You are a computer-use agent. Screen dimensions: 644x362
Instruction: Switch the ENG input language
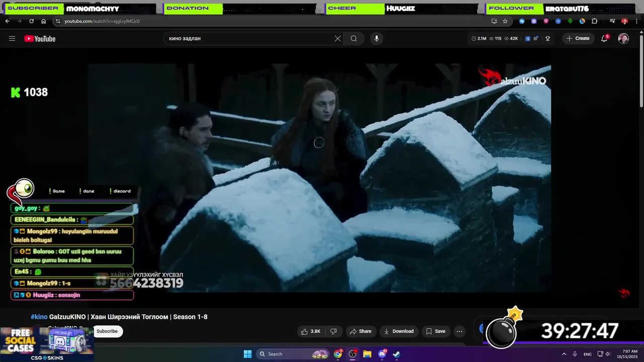(x=587, y=354)
